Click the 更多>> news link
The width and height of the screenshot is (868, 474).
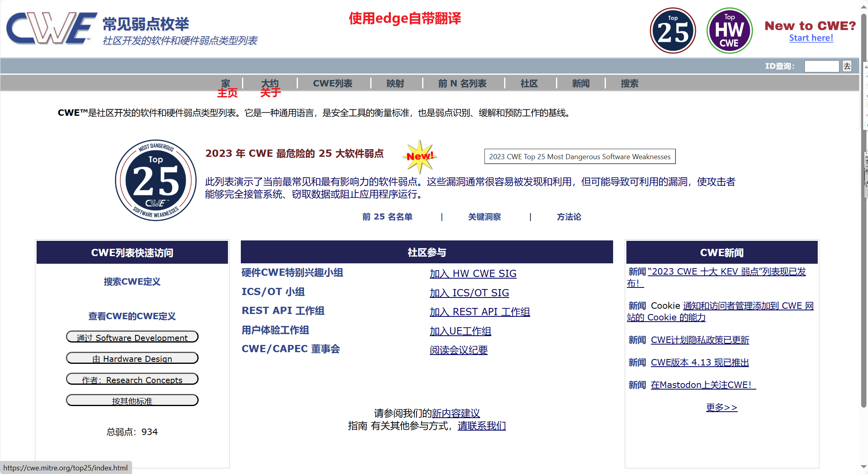tap(722, 407)
